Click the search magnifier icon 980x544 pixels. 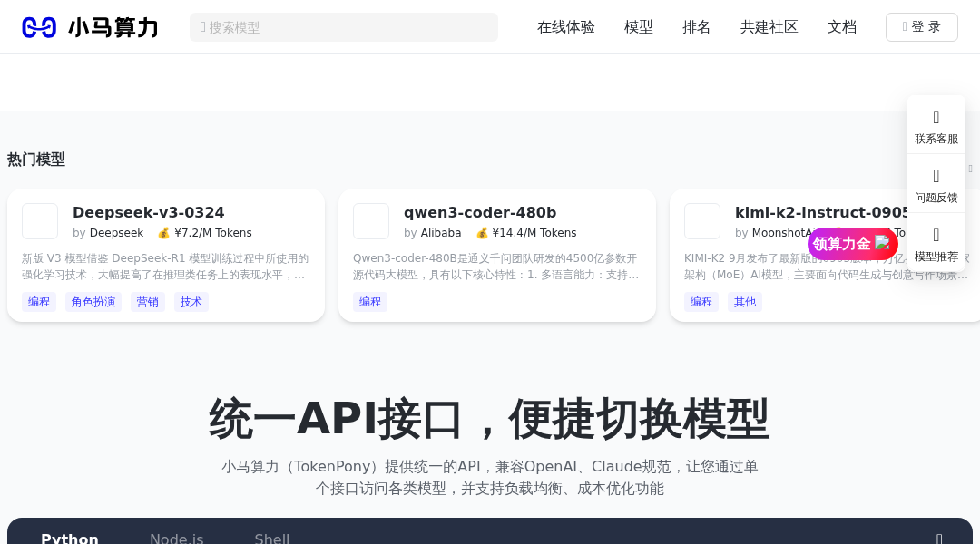point(201,27)
